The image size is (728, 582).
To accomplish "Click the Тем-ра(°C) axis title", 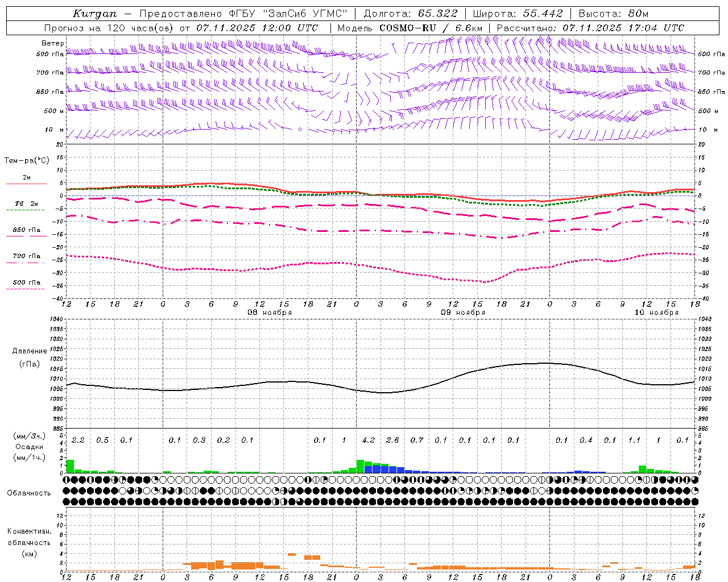I will point(27,161).
